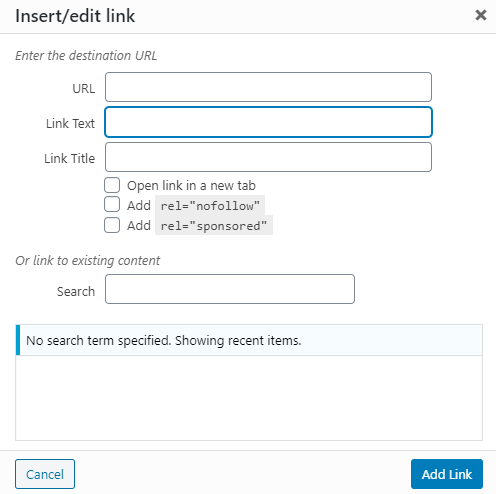Click the Cancel button
This screenshot has height=494, width=496.
pyautogui.click(x=45, y=474)
